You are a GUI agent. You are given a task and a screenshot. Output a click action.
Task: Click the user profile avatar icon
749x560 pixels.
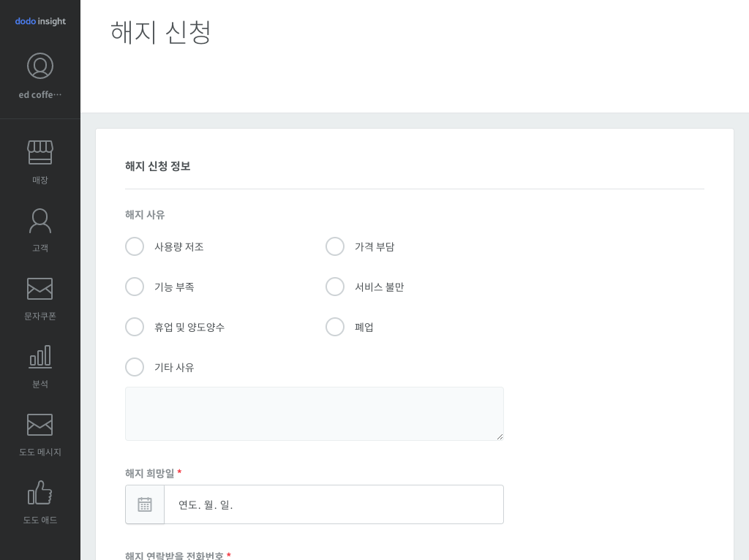40,66
